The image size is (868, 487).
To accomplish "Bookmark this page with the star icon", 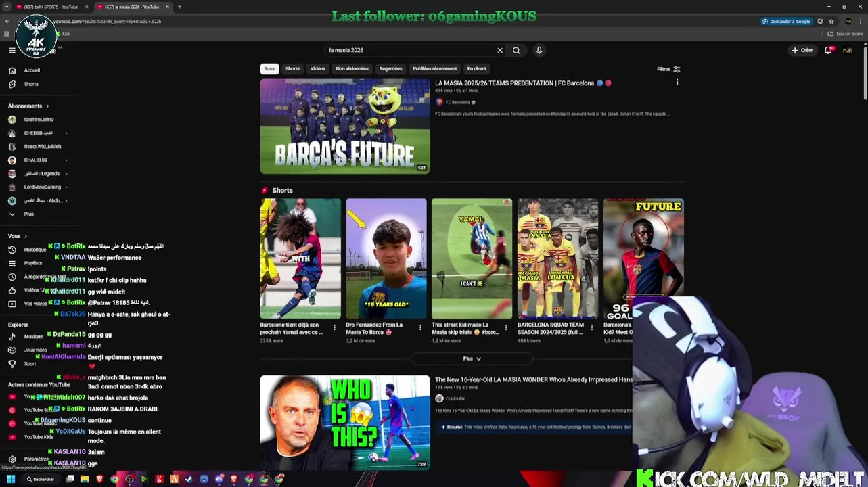I will tap(831, 21).
